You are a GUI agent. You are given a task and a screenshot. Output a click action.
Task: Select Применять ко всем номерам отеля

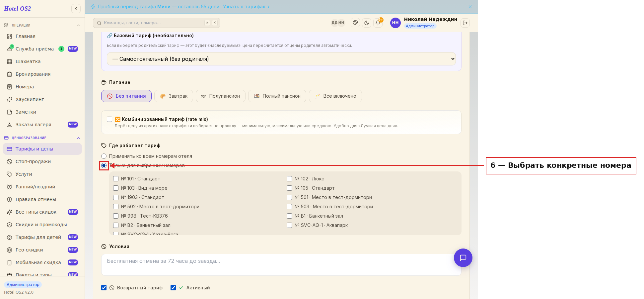104,156
